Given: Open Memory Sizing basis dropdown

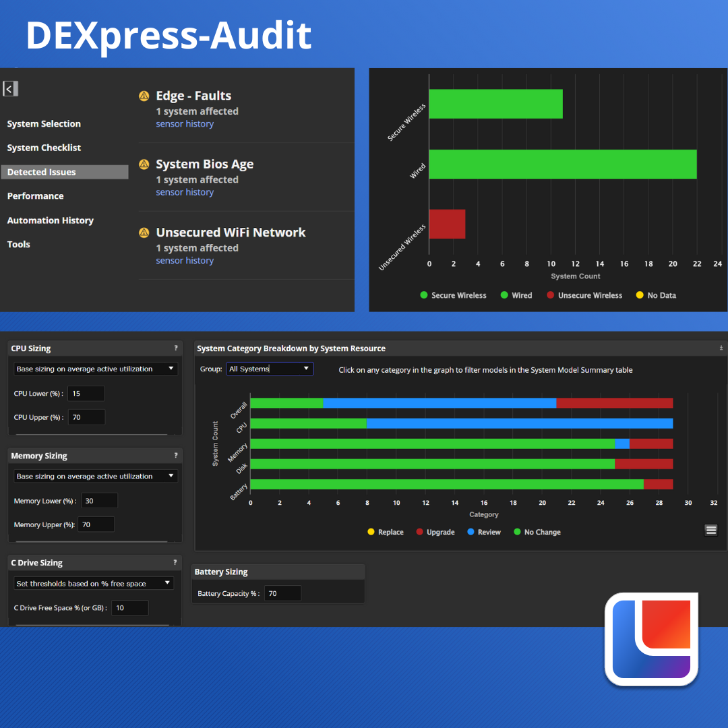Looking at the screenshot, I should click(x=96, y=476).
